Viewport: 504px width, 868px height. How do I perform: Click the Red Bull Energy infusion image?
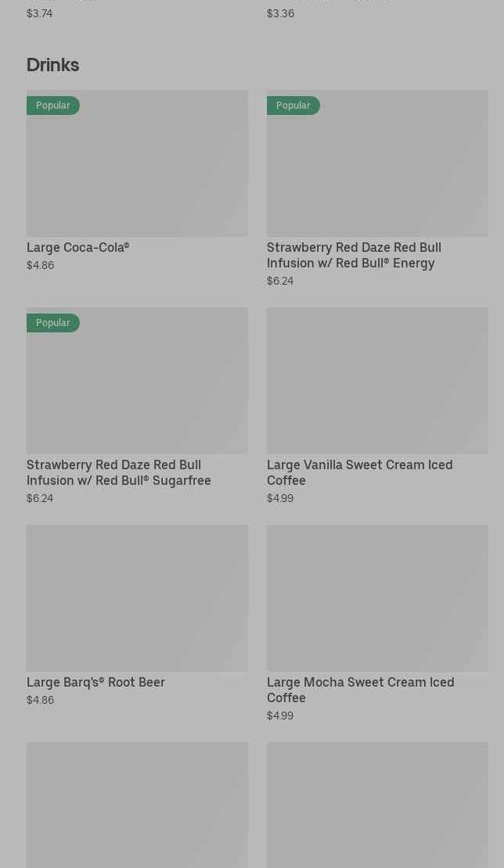click(x=377, y=172)
